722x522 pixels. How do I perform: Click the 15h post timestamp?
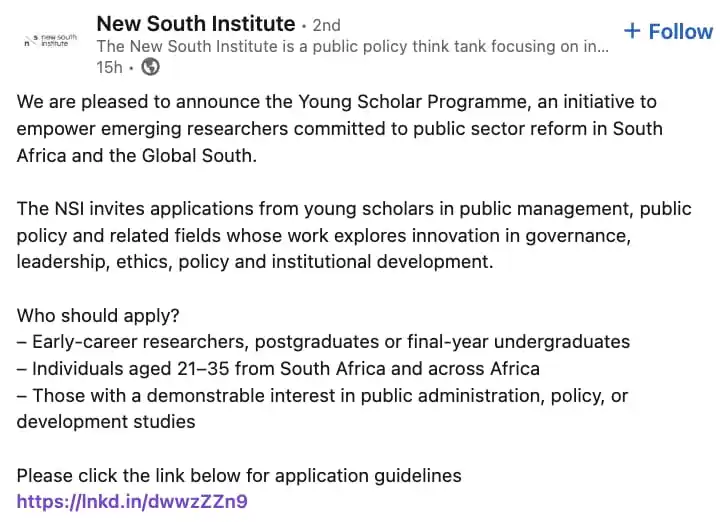pyautogui.click(x=110, y=67)
